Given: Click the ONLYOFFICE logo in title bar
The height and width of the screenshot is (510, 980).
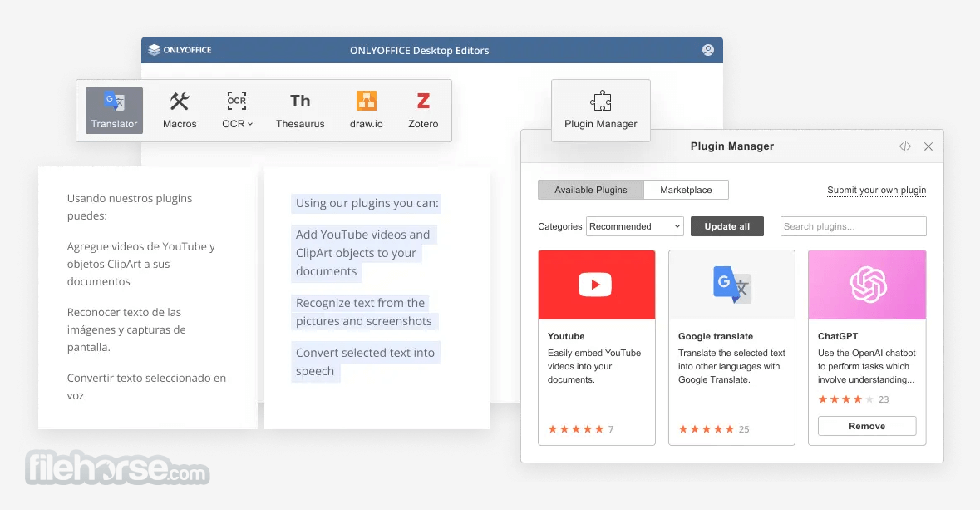Looking at the screenshot, I should coord(180,50).
